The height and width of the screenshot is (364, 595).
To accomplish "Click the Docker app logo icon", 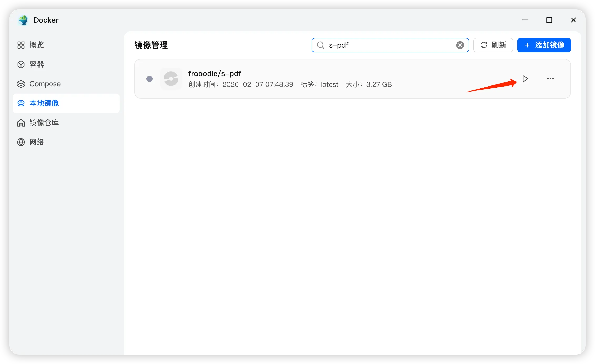I will [x=23, y=20].
